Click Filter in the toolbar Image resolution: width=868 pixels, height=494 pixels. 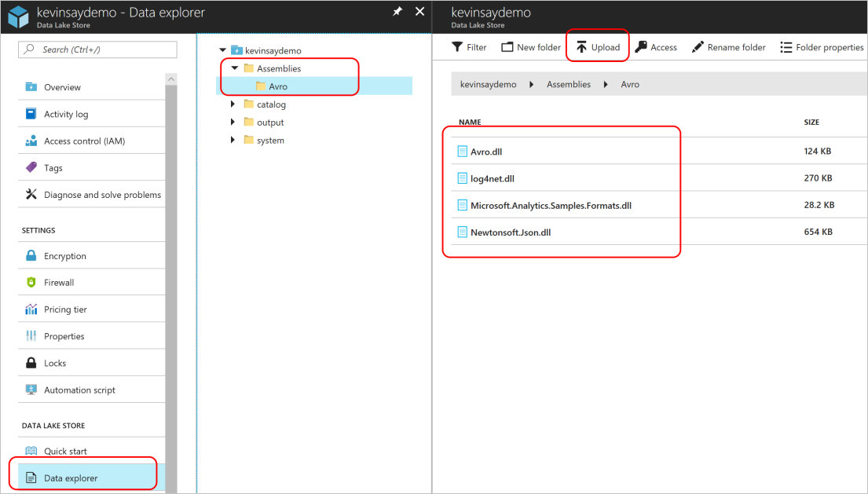469,47
